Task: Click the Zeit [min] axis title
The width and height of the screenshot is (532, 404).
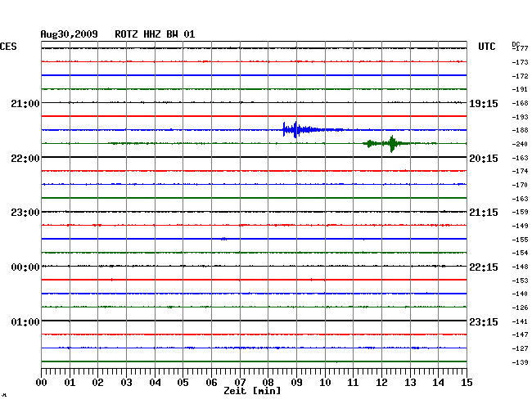Action: tap(252, 391)
